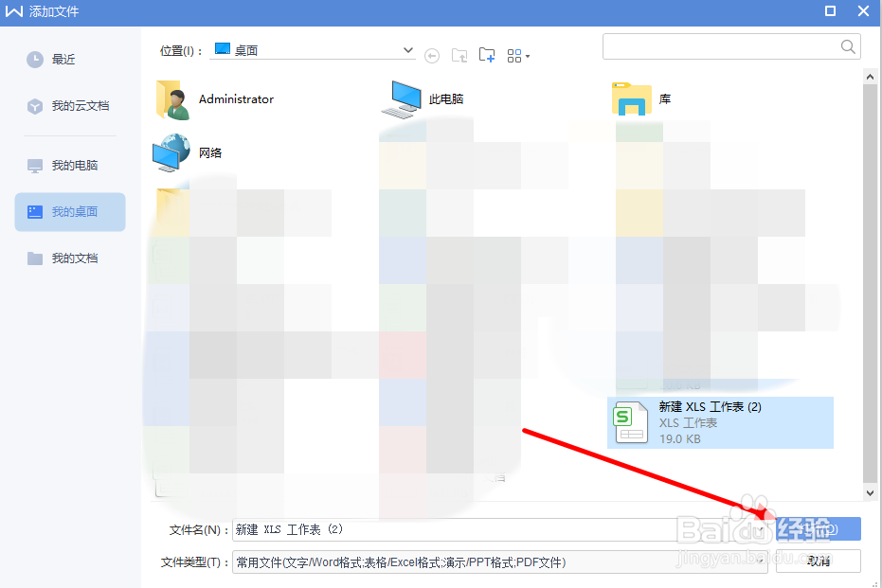Viewport: 882px width, 588px height.
Task: Click the search magnifier icon
Action: point(848,45)
